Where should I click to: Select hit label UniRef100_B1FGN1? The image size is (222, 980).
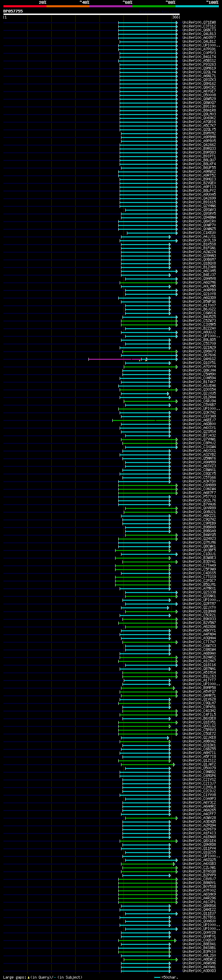point(199,248)
